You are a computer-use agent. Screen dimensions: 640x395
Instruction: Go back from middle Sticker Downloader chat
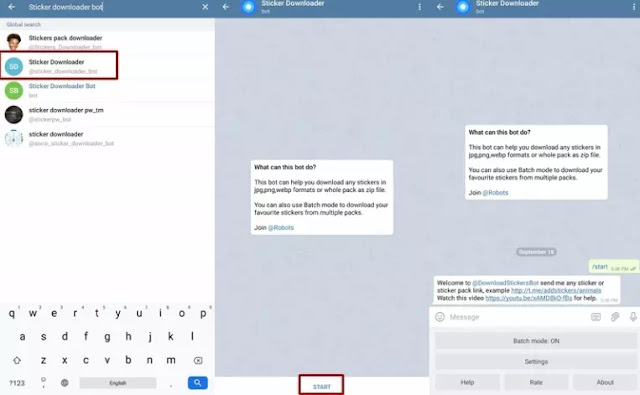(226, 7)
